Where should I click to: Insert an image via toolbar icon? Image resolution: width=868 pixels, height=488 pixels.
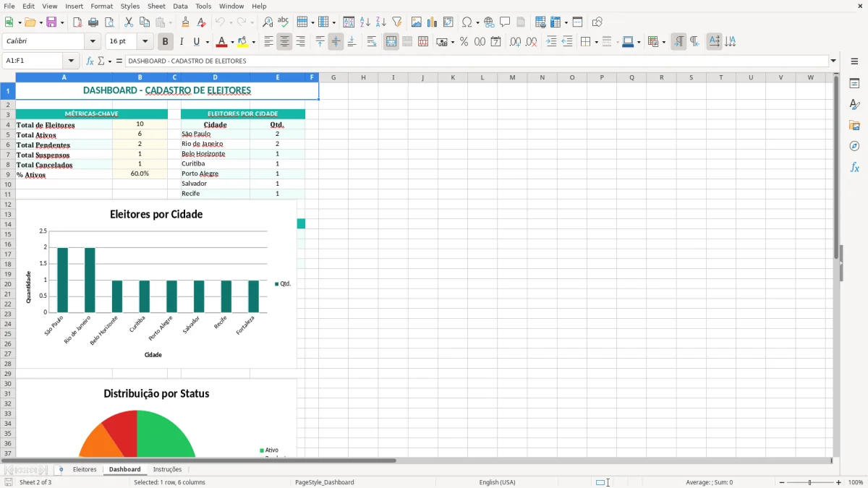[x=417, y=22]
